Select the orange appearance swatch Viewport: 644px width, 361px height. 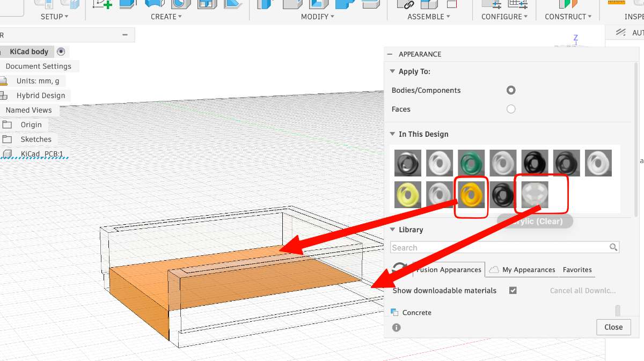click(471, 195)
